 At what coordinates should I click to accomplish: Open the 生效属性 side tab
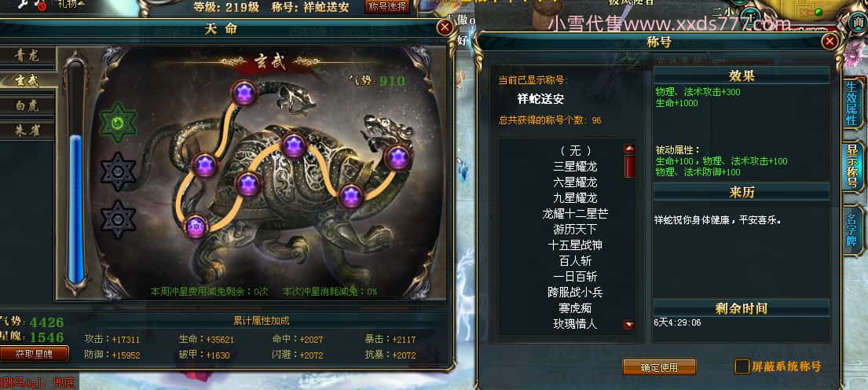pos(852,102)
